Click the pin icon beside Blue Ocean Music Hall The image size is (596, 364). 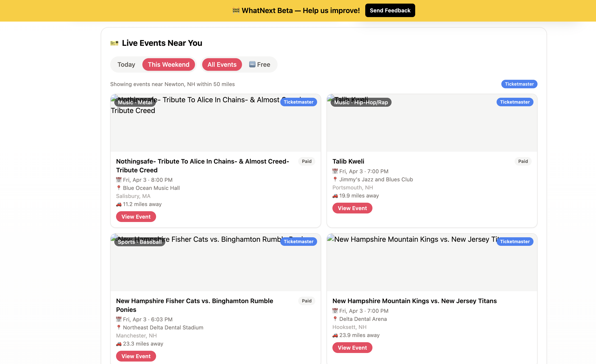pyautogui.click(x=119, y=188)
